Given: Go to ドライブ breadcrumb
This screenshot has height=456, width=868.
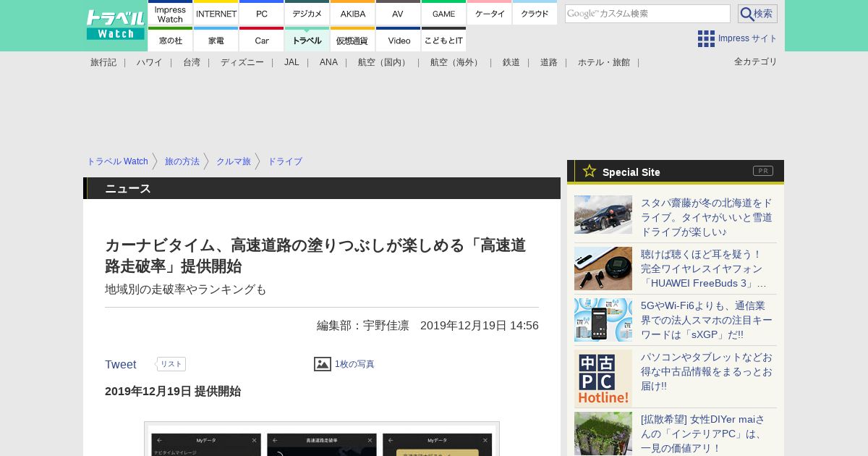Looking at the screenshot, I should click(285, 161).
